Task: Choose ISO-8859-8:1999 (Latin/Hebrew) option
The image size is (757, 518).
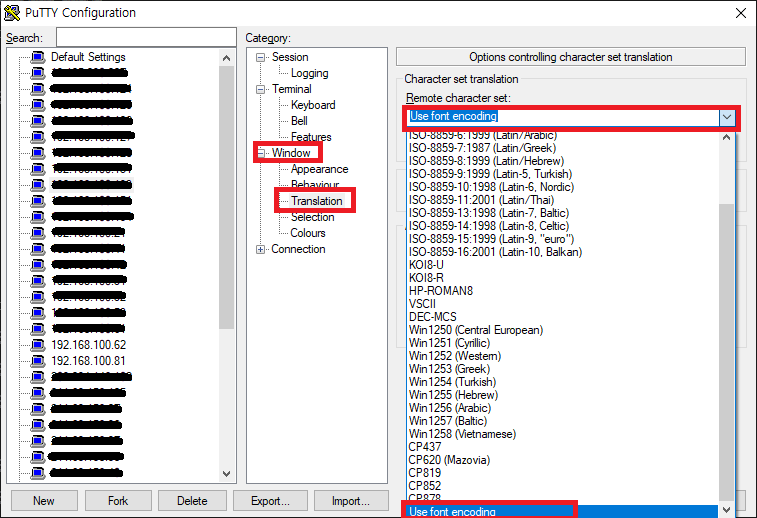Action: tap(486, 161)
